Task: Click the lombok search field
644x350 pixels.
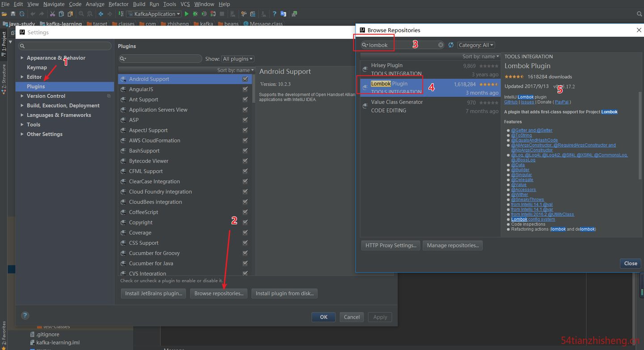Action: click(402, 45)
